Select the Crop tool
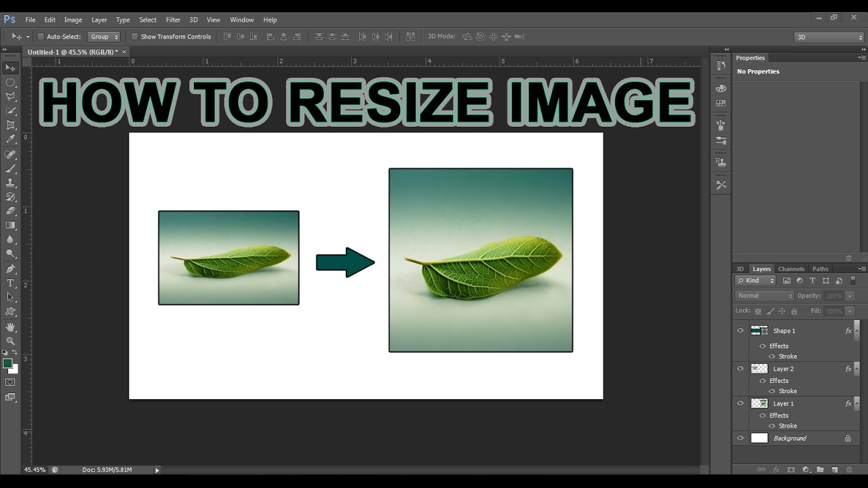 tap(10, 125)
